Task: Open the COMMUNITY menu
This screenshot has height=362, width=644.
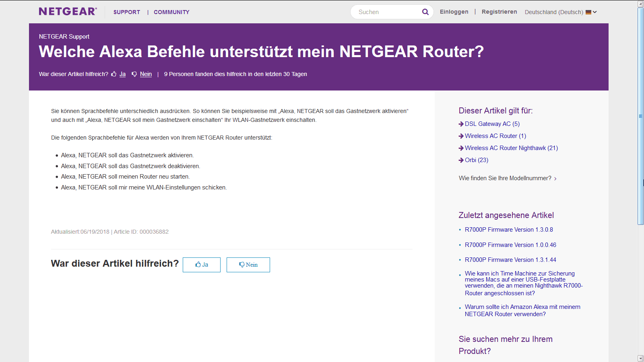Action: pyautogui.click(x=171, y=12)
